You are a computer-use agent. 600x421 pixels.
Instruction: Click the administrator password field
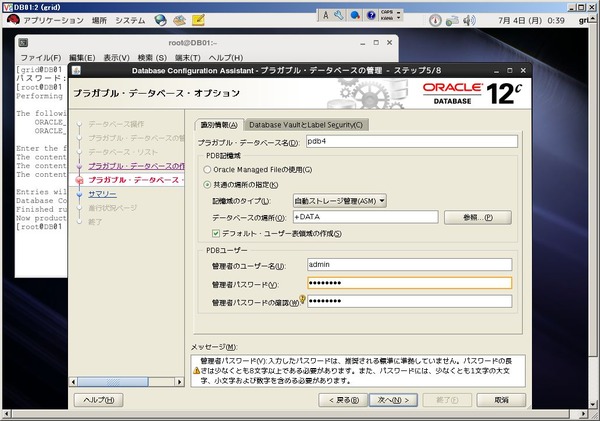(409, 283)
